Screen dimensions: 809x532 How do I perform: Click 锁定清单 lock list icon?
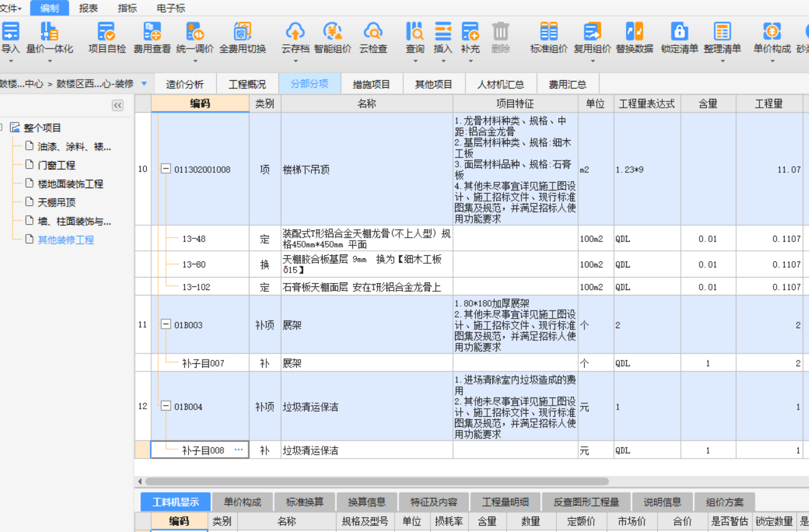point(679,31)
